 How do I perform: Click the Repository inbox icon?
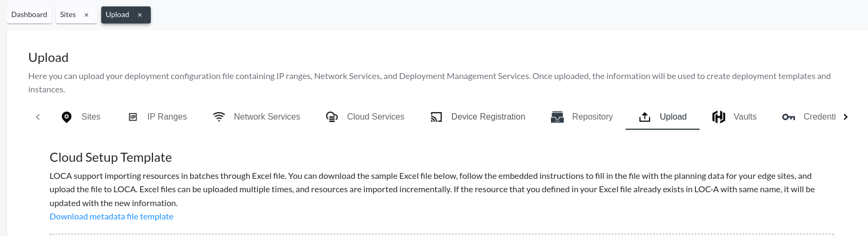(x=557, y=117)
